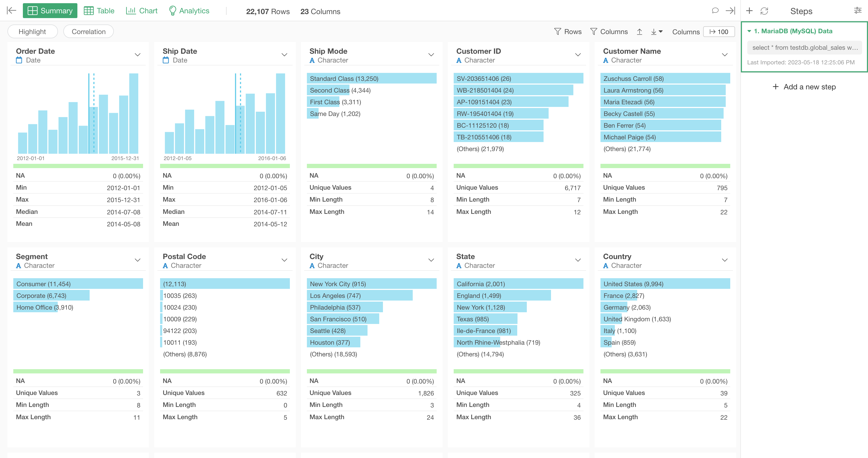Click Add a new step

click(x=804, y=87)
